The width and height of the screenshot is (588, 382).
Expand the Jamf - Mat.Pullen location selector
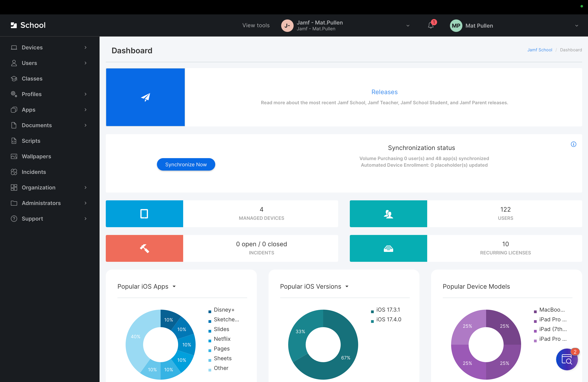[x=408, y=26]
